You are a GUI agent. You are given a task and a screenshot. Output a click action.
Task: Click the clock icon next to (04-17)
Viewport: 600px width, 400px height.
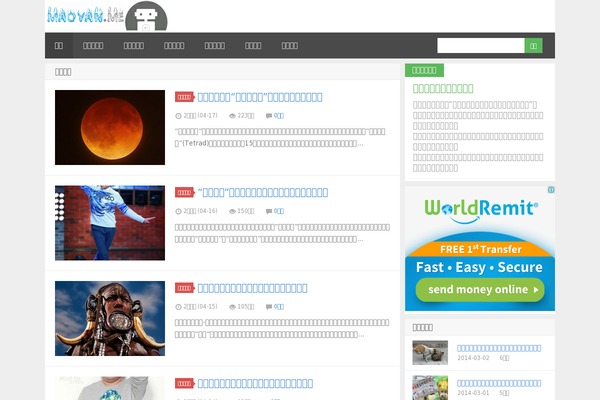(x=178, y=116)
